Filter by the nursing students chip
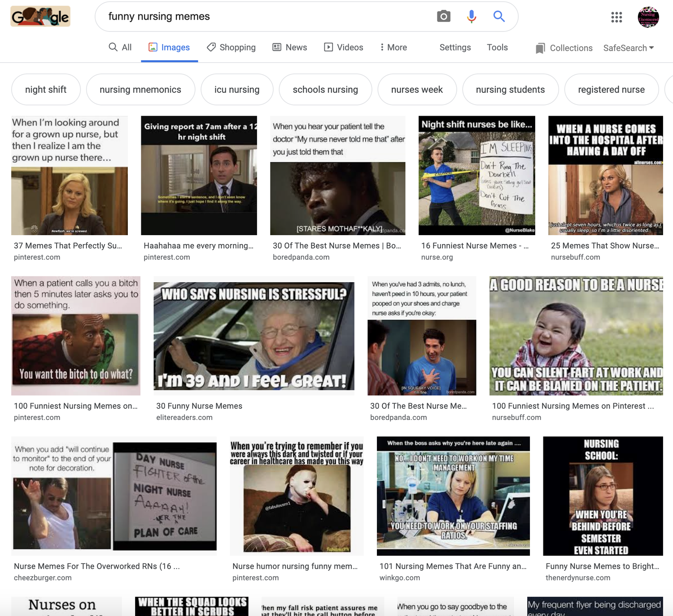The width and height of the screenshot is (673, 616). pos(510,89)
